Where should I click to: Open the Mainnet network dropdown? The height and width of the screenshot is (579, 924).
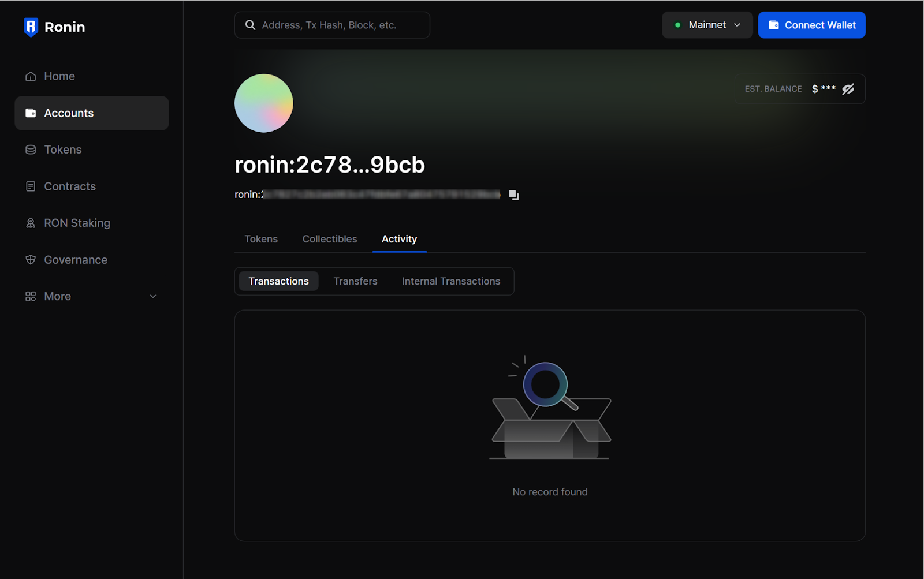coord(707,25)
